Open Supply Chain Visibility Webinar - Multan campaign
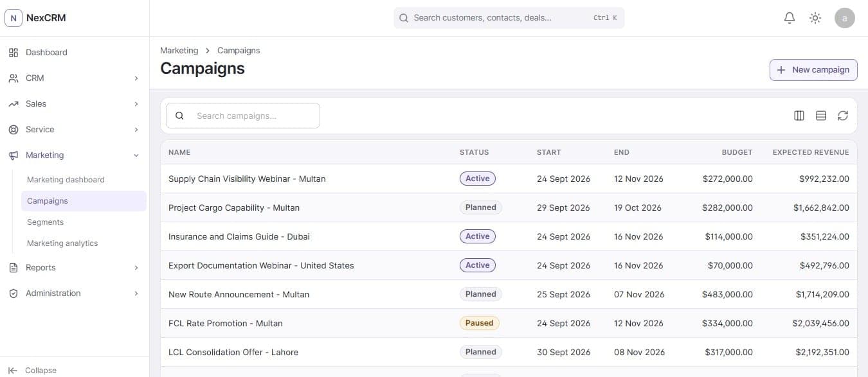The height and width of the screenshot is (377, 868). 247,179
